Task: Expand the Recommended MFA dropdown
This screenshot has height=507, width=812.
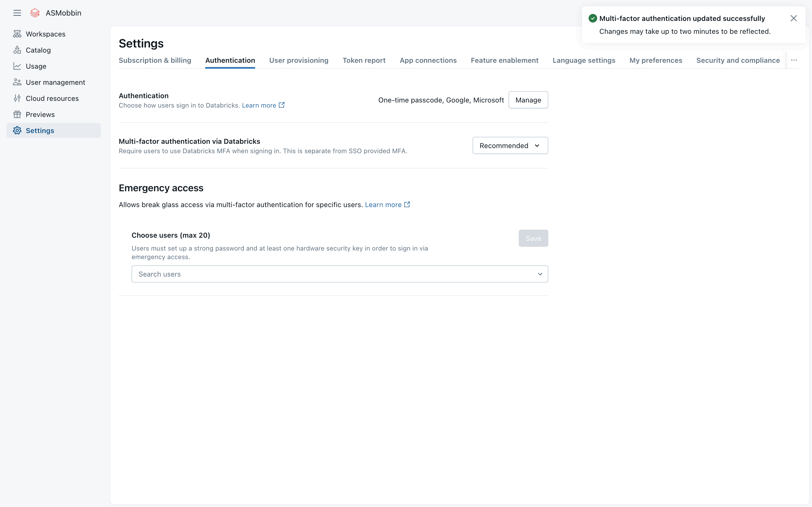Action: click(x=510, y=145)
